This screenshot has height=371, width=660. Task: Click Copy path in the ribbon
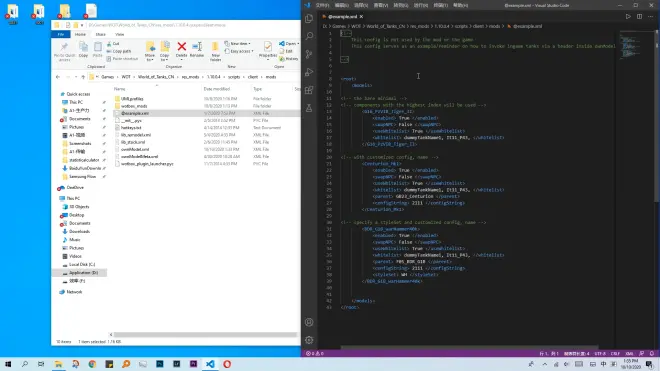pyautogui.click(x=119, y=51)
